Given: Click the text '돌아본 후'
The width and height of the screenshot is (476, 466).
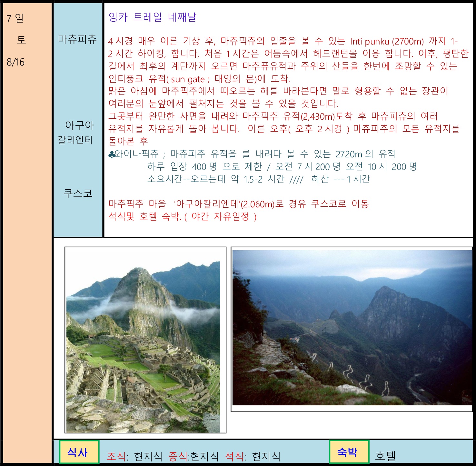Looking at the screenshot, I should (x=128, y=141).
